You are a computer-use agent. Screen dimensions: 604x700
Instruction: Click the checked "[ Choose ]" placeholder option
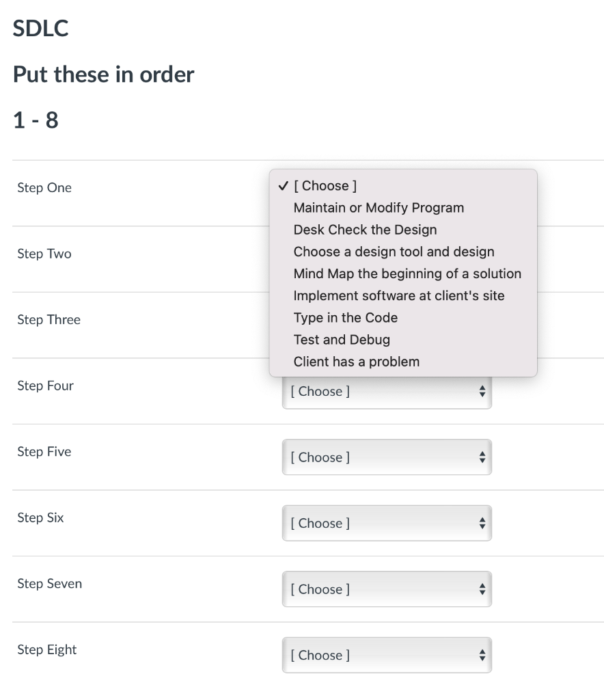click(x=325, y=186)
